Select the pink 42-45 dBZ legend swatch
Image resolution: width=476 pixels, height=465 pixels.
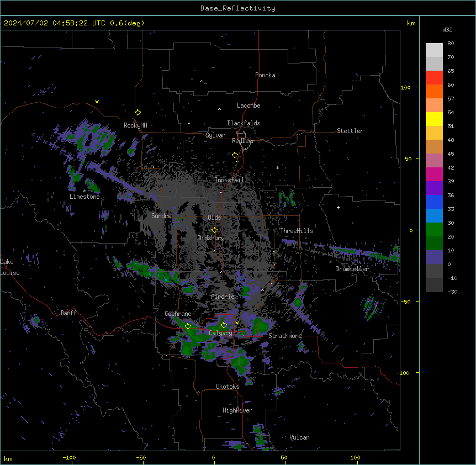tap(434, 160)
